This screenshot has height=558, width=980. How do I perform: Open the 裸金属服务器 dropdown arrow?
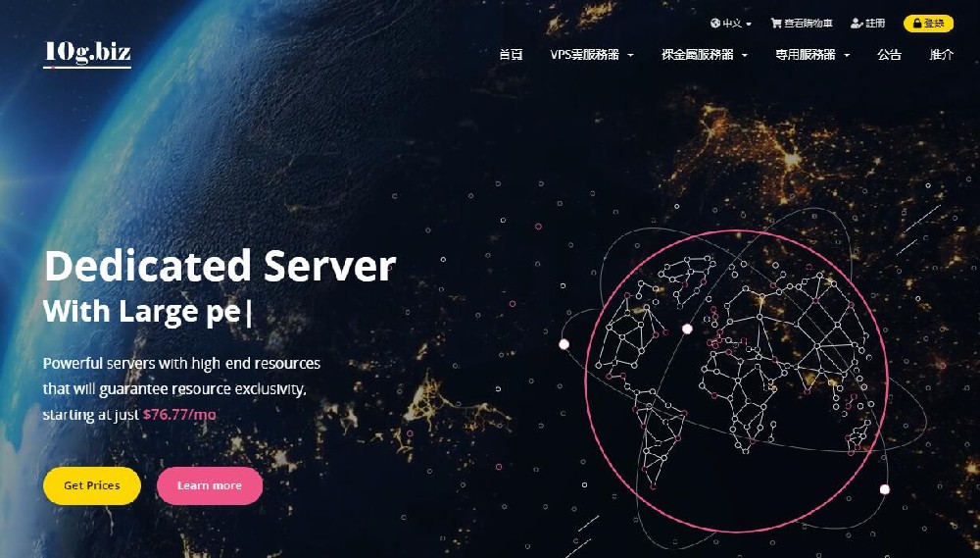(x=745, y=55)
